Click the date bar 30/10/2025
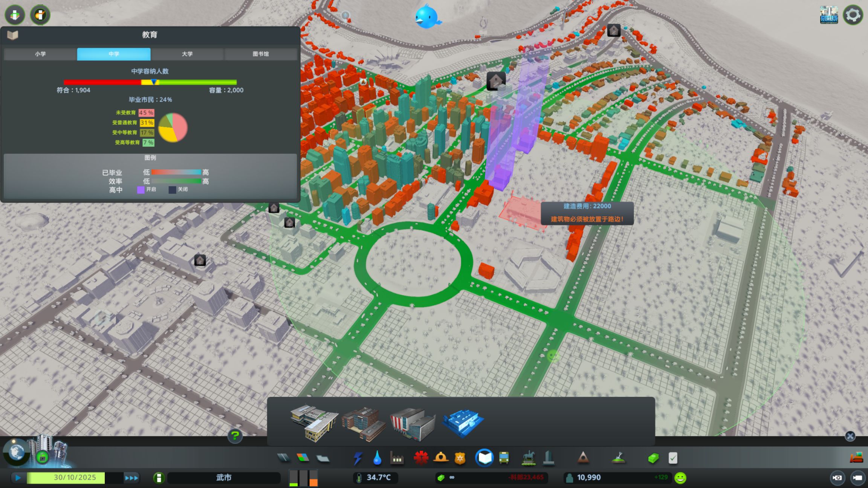 pos(75,477)
